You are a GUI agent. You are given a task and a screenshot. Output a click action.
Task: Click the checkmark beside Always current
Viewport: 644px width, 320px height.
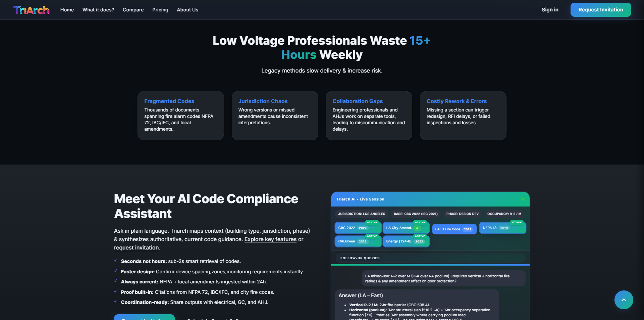(x=115, y=281)
